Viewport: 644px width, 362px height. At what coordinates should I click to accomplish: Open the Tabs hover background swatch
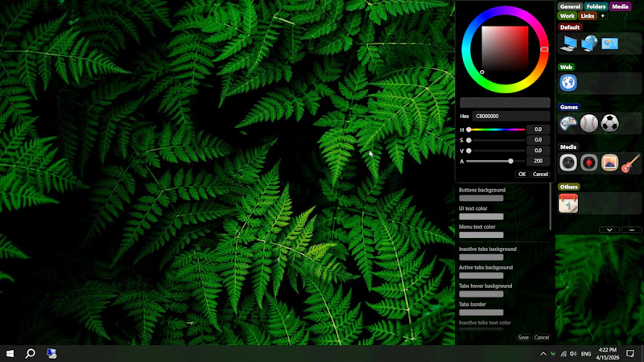click(481, 294)
